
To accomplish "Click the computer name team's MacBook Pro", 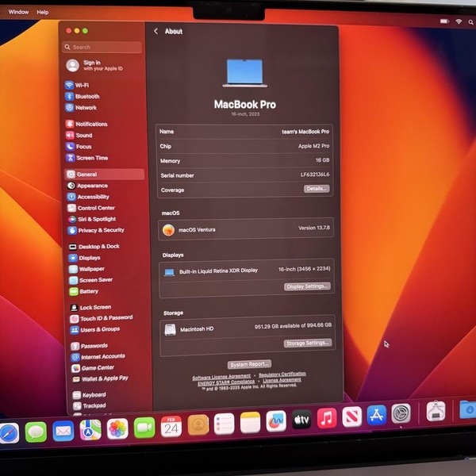I will pyautogui.click(x=305, y=132).
